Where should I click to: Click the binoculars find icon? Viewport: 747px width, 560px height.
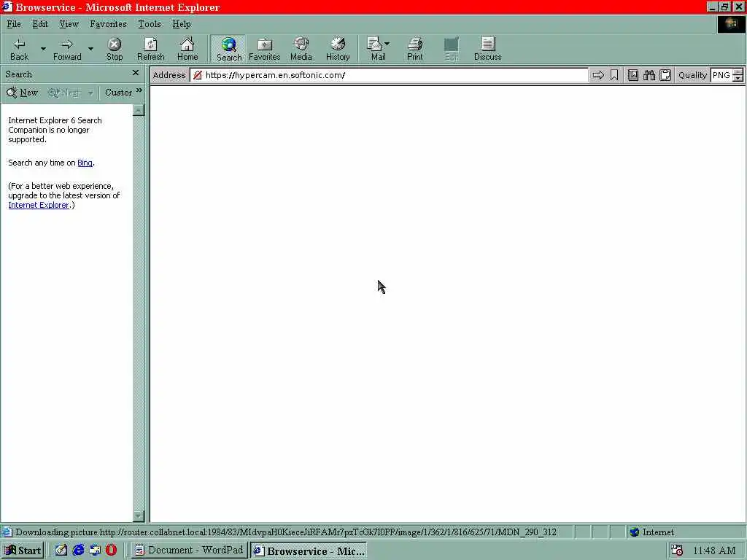[649, 75]
